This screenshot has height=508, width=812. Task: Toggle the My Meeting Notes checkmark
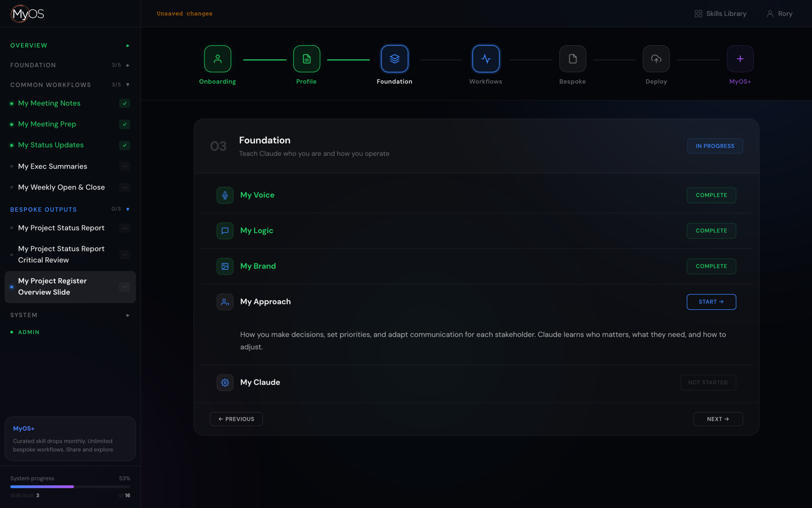pyautogui.click(x=125, y=103)
